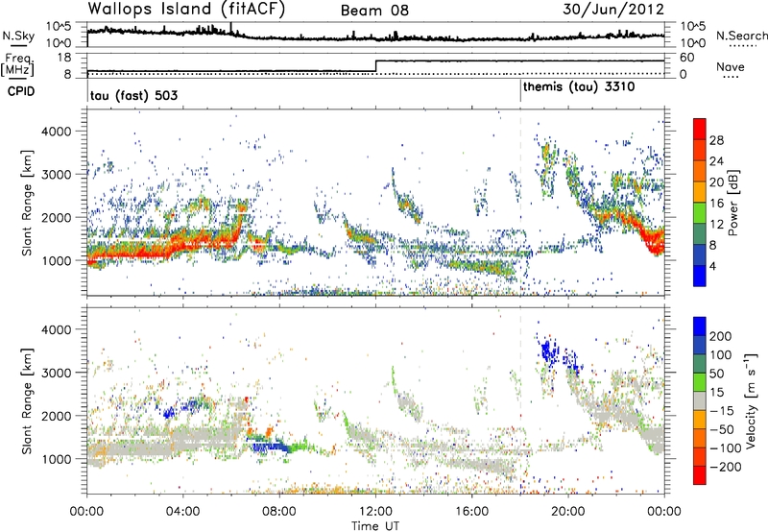
Task: Click the date '30/Jun/2012'
Action: (x=613, y=10)
